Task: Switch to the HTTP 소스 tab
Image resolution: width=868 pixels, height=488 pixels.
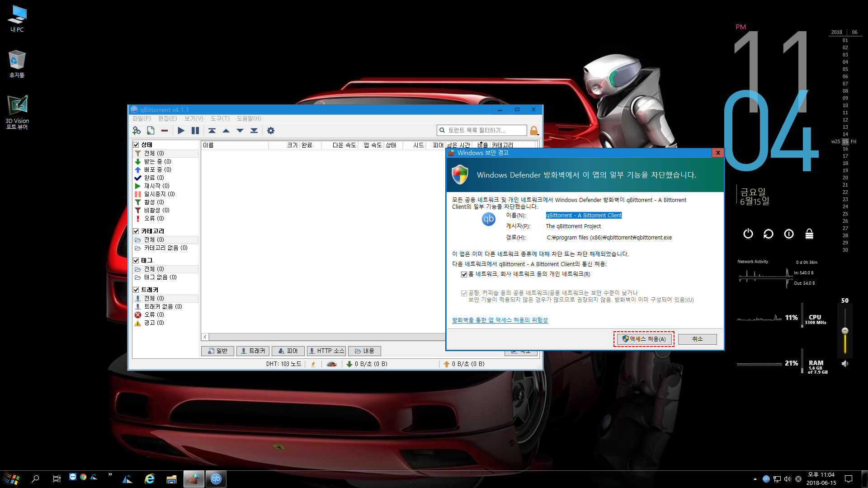Action: point(326,351)
